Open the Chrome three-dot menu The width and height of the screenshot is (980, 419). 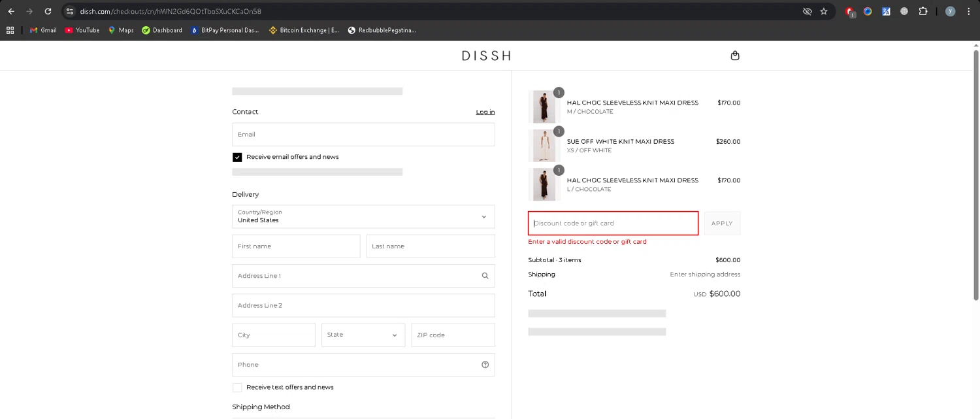coord(969,11)
